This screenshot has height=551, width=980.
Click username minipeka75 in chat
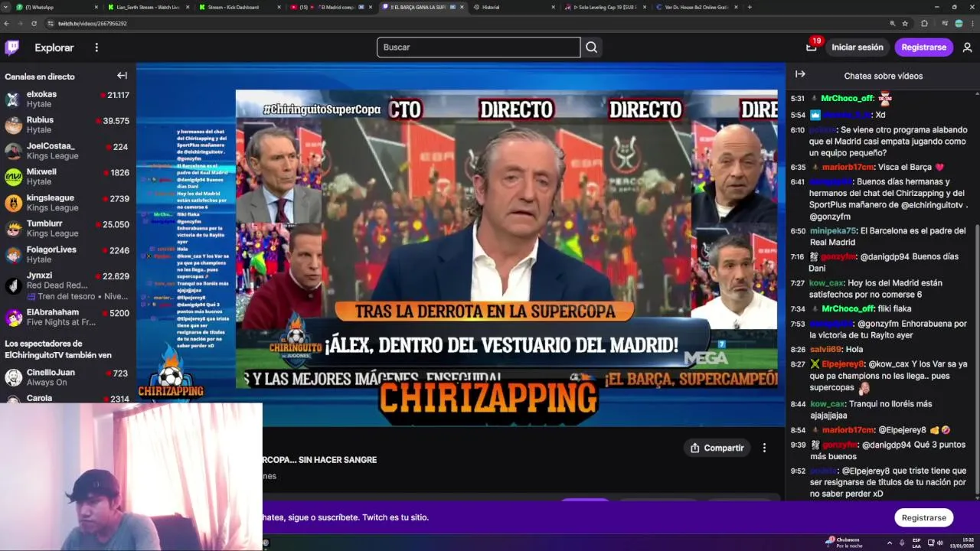coord(832,231)
